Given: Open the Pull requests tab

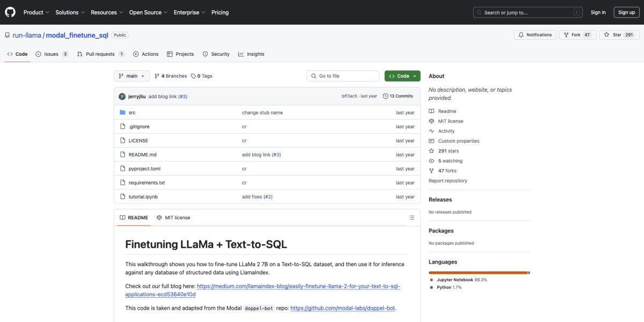Looking at the screenshot, I should pos(99,54).
